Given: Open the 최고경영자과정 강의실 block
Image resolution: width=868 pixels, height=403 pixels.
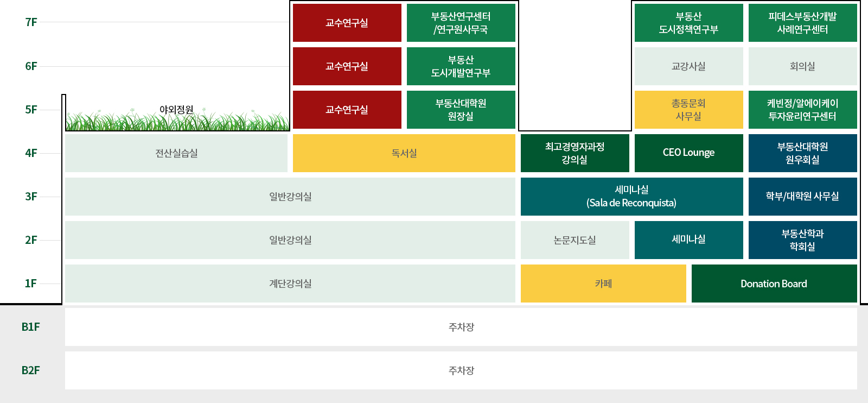Looking at the screenshot, I should [x=575, y=153].
